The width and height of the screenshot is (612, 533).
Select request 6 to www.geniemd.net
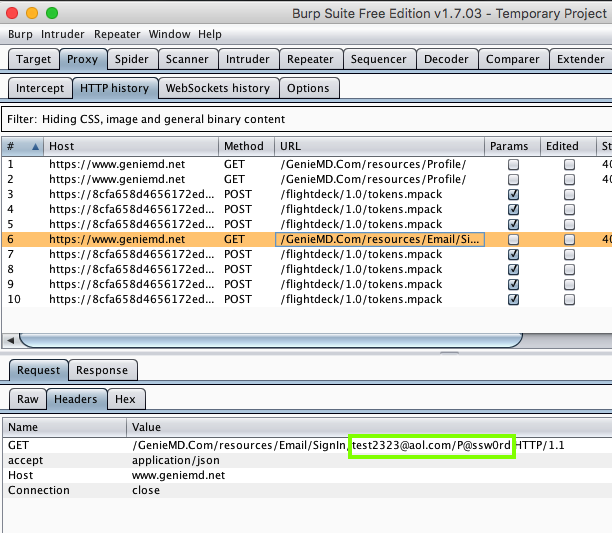pyautogui.click(x=117, y=239)
